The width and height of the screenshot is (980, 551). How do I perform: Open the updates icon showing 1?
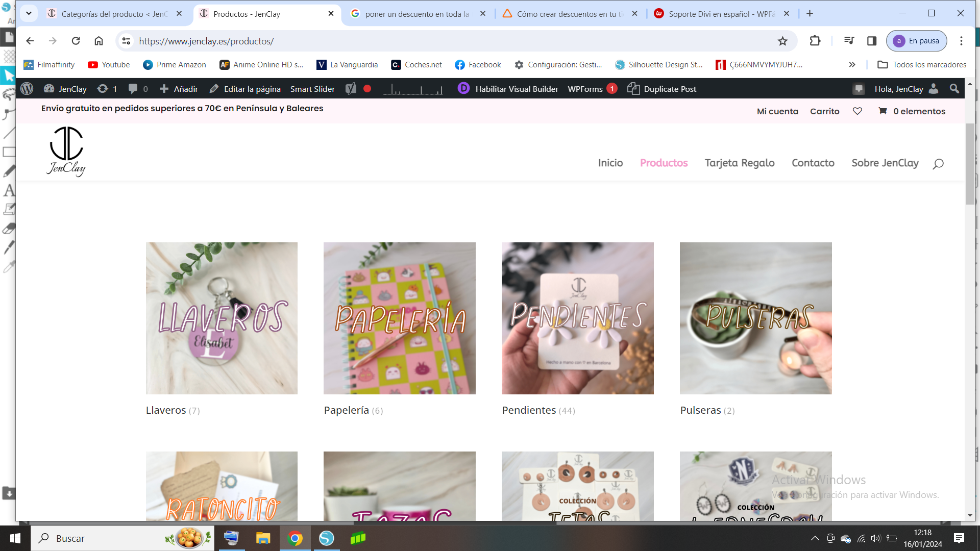tap(107, 89)
